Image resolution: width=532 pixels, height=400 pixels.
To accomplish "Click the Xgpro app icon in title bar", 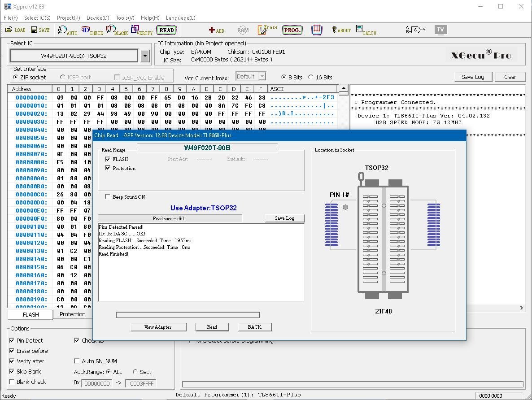I will [x=7, y=6].
